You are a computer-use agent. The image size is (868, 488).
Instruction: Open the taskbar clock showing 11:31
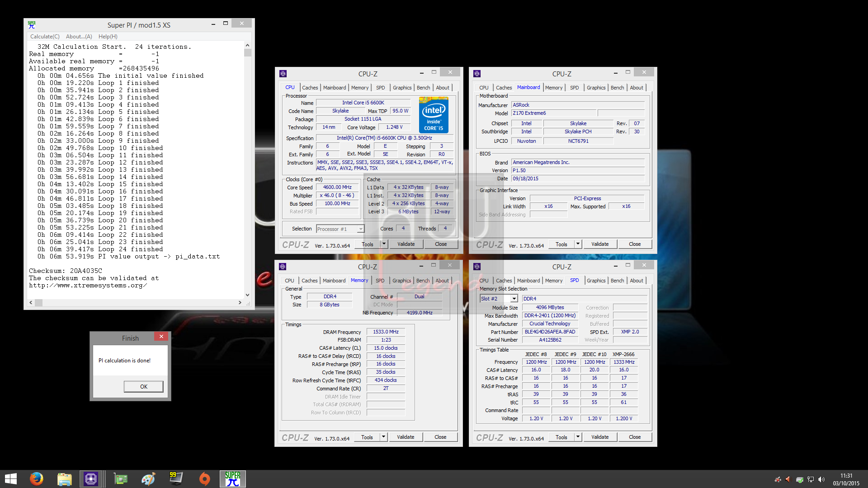tap(846, 479)
